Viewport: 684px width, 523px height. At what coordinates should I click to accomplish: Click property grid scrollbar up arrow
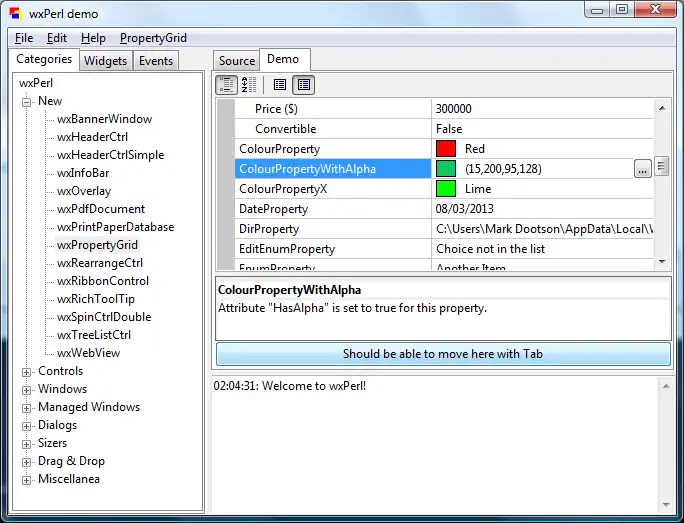662,108
